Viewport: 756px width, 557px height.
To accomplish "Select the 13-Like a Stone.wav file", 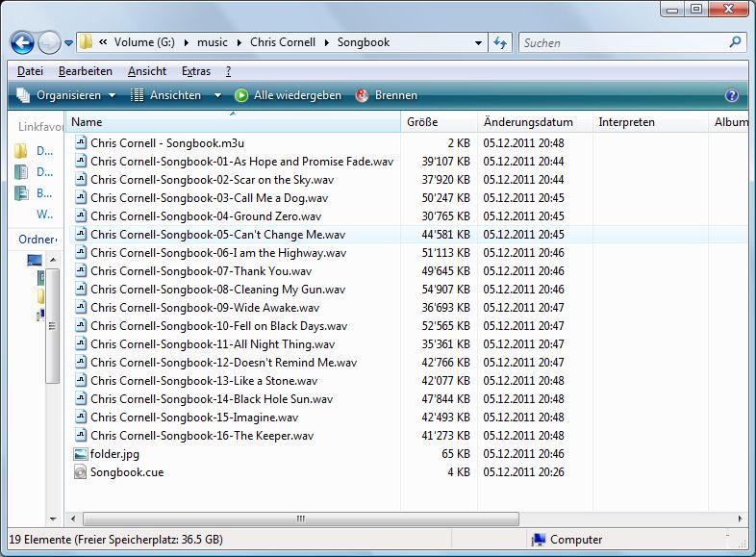I will click(x=207, y=381).
